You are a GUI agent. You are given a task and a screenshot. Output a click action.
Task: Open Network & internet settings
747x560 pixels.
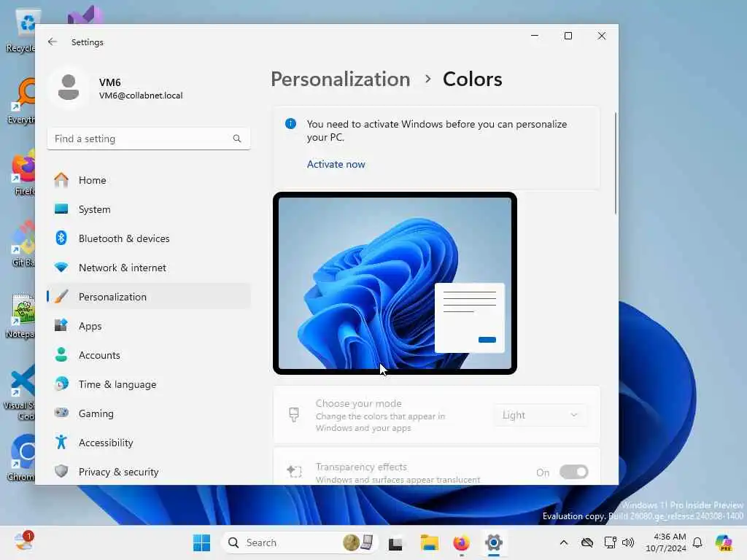coord(149,268)
